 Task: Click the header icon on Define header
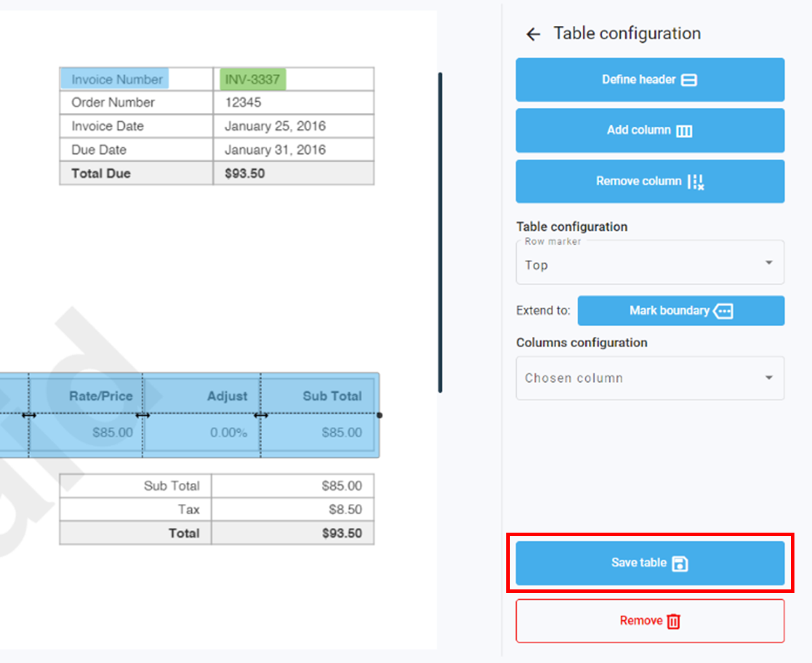689,80
